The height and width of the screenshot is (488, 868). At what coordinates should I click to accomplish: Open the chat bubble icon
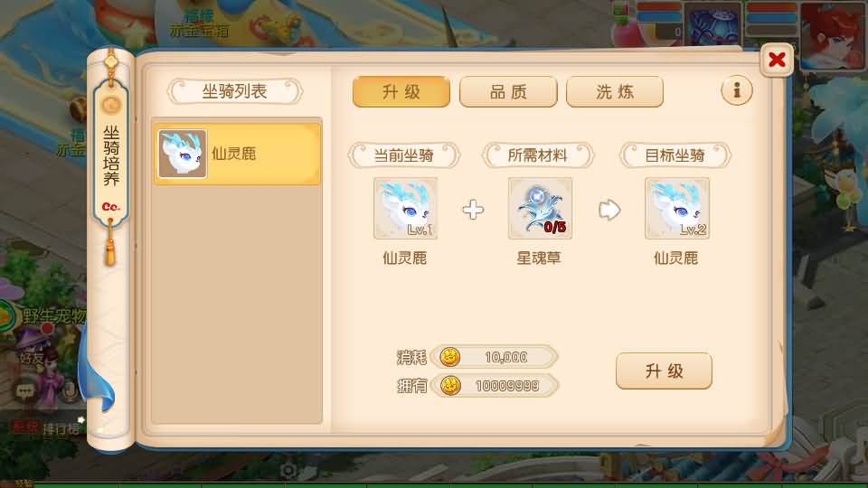click(x=25, y=390)
